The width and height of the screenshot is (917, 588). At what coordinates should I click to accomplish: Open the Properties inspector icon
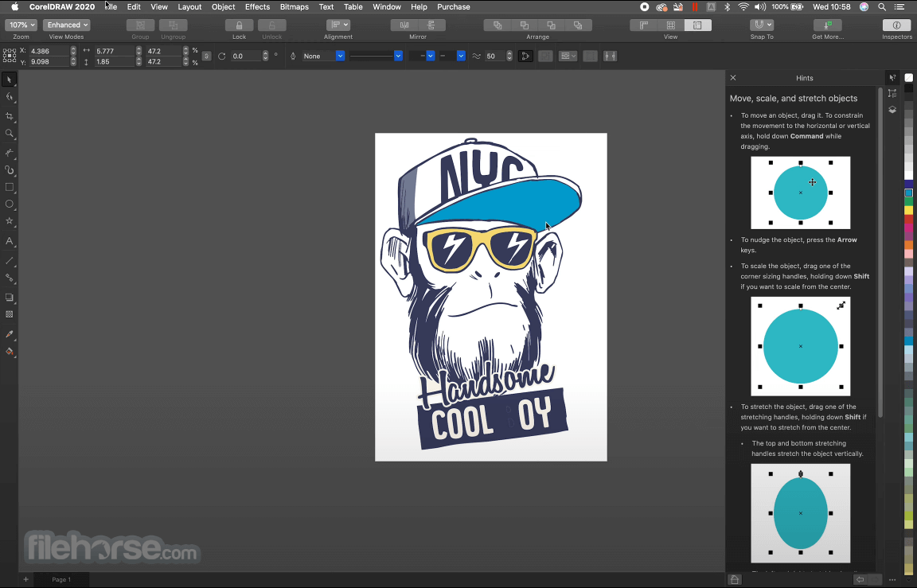point(892,94)
